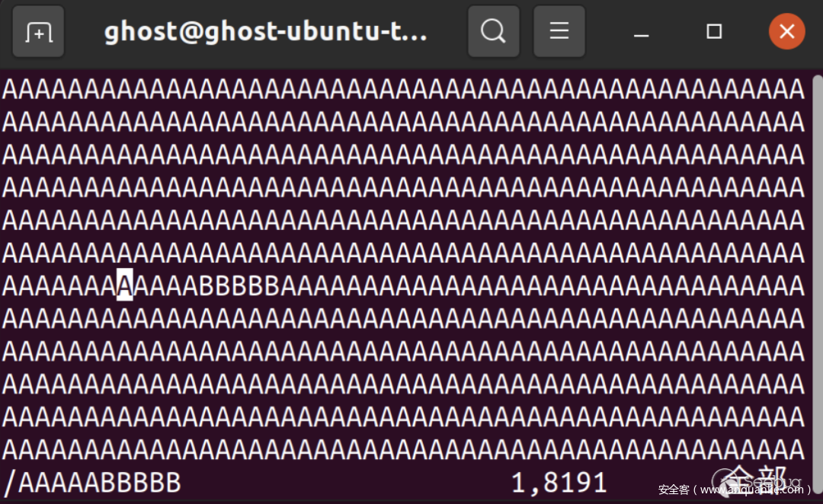823x504 pixels.
Task: Click the BBBBB text in the buffer
Action: [x=239, y=286]
